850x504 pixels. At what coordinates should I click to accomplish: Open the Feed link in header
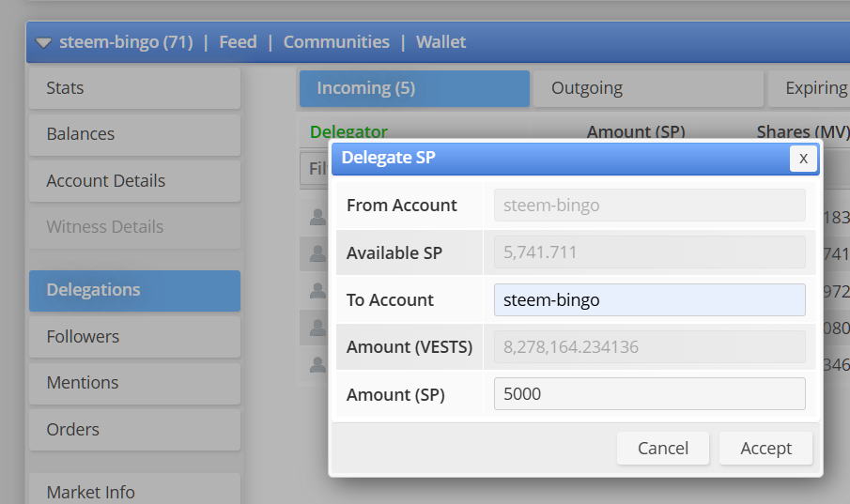238,42
